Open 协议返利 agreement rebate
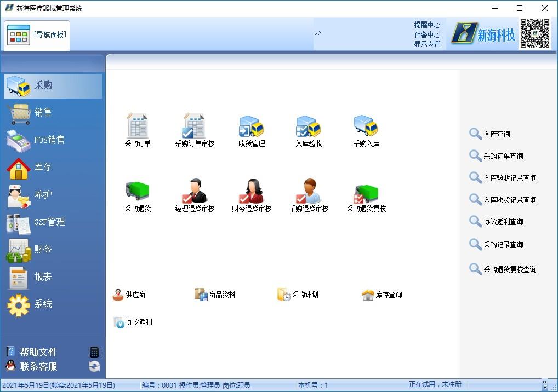This screenshot has height=392, width=558. [x=133, y=322]
